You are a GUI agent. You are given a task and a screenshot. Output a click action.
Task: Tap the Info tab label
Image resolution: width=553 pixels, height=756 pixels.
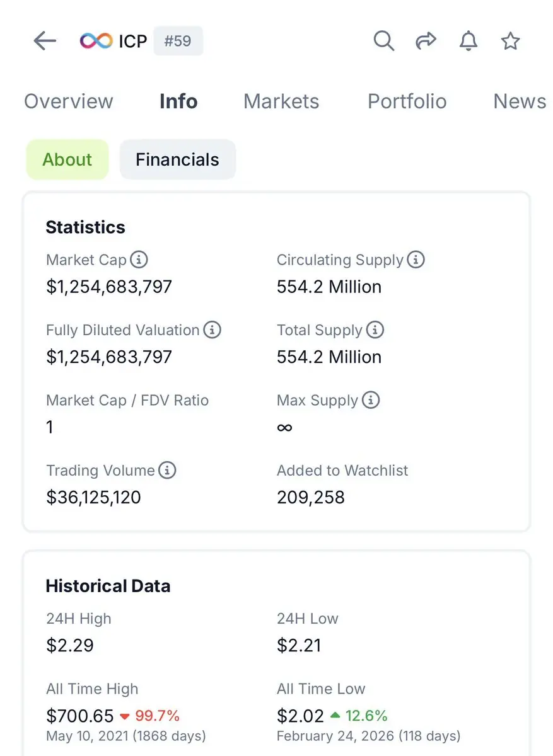[178, 101]
